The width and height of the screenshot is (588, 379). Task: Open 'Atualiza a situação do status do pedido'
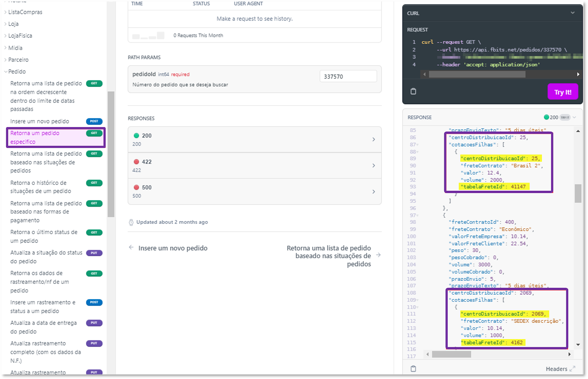(56, 257)
